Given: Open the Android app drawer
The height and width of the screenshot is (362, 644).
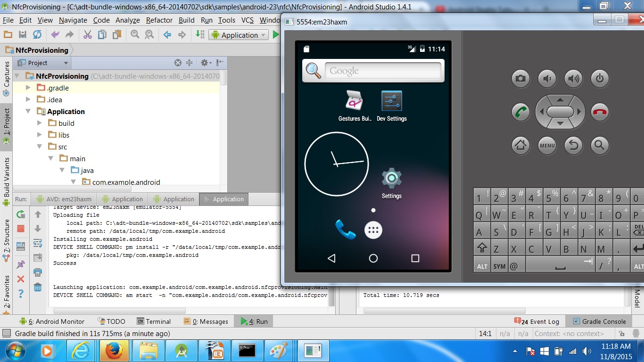Looking at the screenshot, I should pos(373,230).
